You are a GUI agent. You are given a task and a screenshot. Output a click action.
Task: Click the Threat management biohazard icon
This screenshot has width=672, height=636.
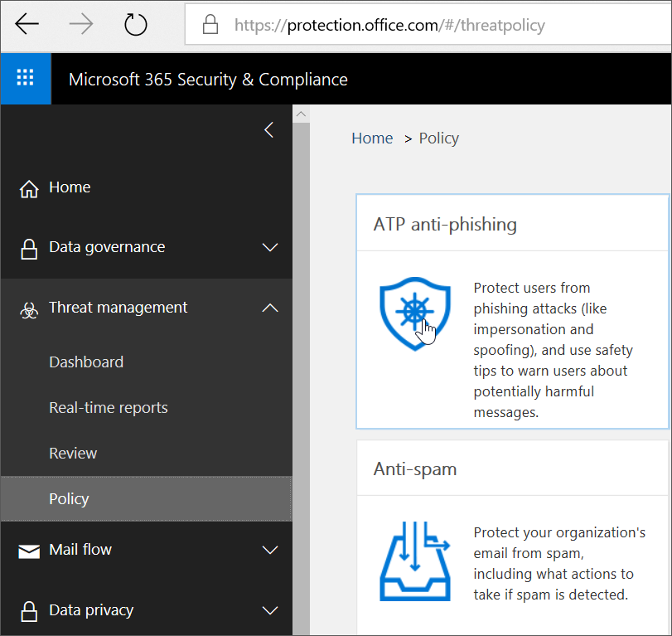tap(29, 310)
